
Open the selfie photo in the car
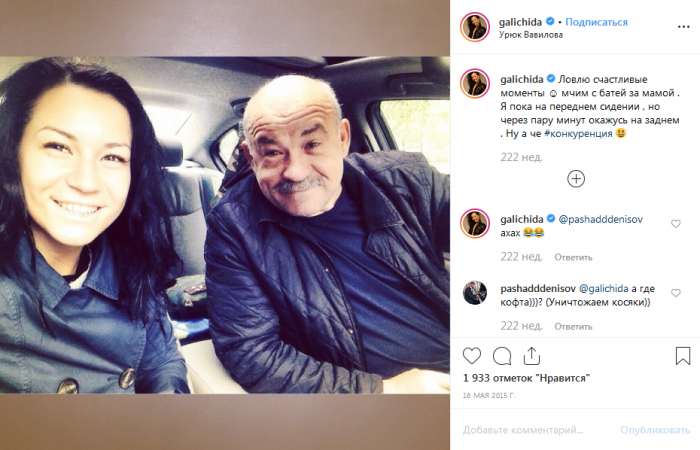pyautogui.click(x=225, y=225)
